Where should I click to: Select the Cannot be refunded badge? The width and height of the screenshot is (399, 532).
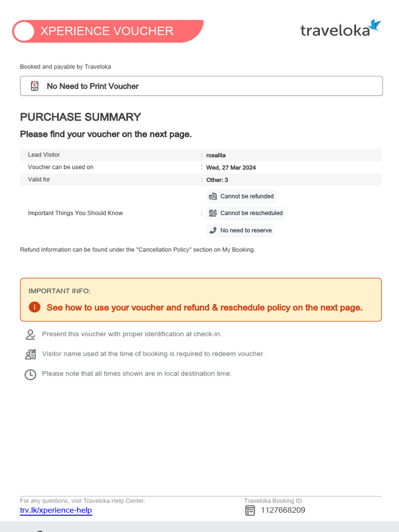[241, 196]
